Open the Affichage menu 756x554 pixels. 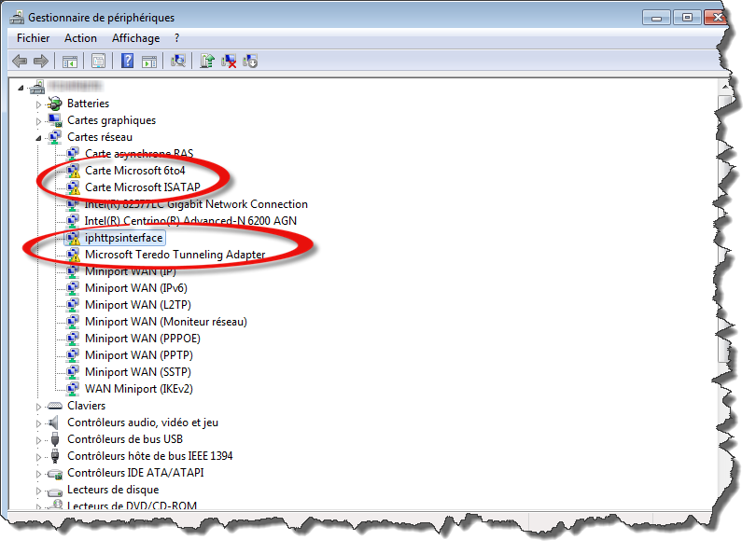135,38
